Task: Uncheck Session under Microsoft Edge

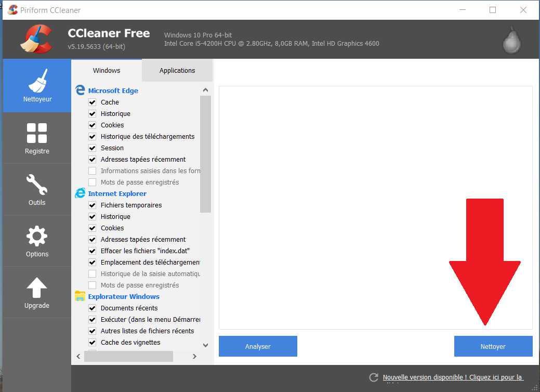Action: 93,148
